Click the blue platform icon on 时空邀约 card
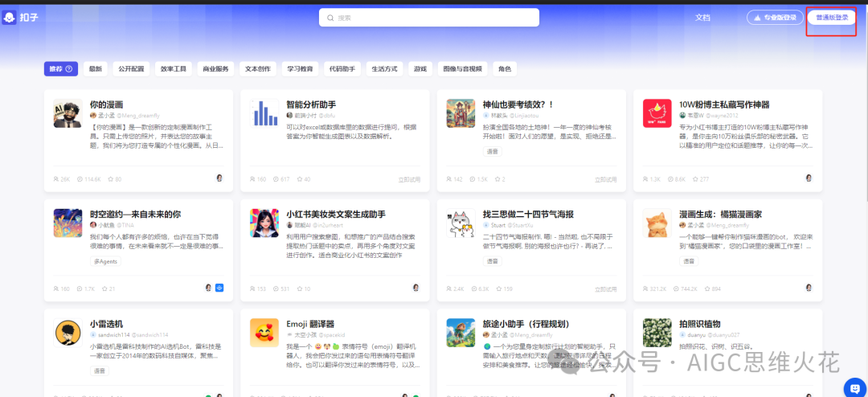Image resolution: width=868 pixels, height=397 pixels. coord(219,288)
